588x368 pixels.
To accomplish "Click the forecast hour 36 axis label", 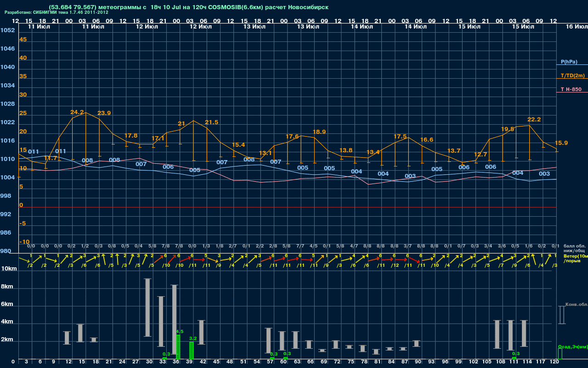I will click(176, 362).
